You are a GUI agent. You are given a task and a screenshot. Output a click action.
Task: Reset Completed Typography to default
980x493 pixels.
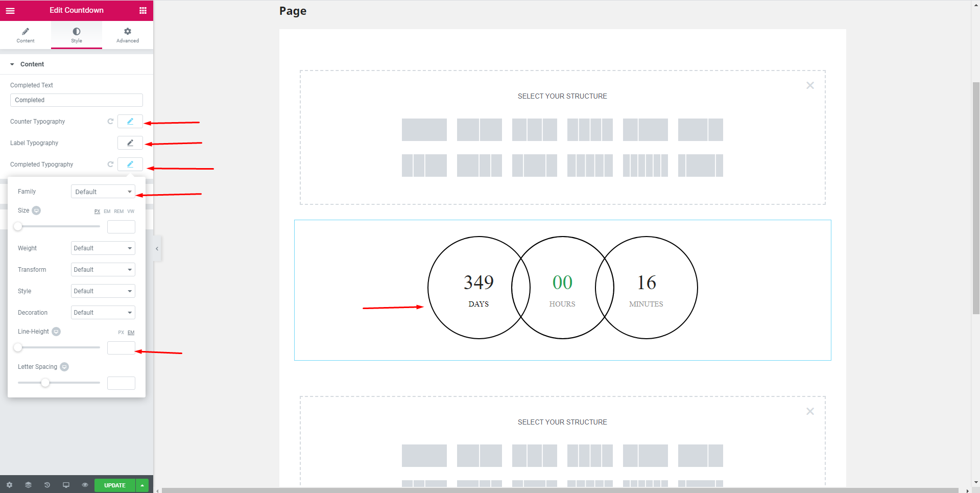[x=110, y=165]
